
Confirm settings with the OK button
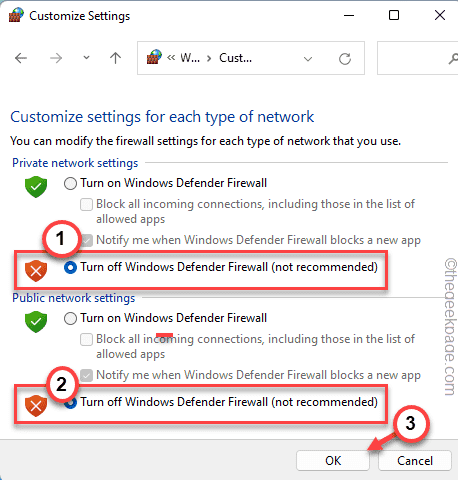pyautogui.click(x=333, y=461)
